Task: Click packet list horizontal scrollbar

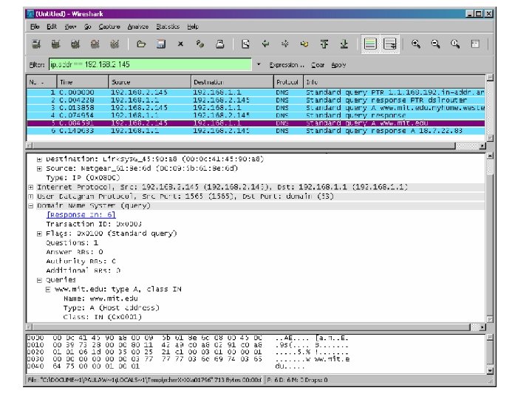Action: pos(256,146)
